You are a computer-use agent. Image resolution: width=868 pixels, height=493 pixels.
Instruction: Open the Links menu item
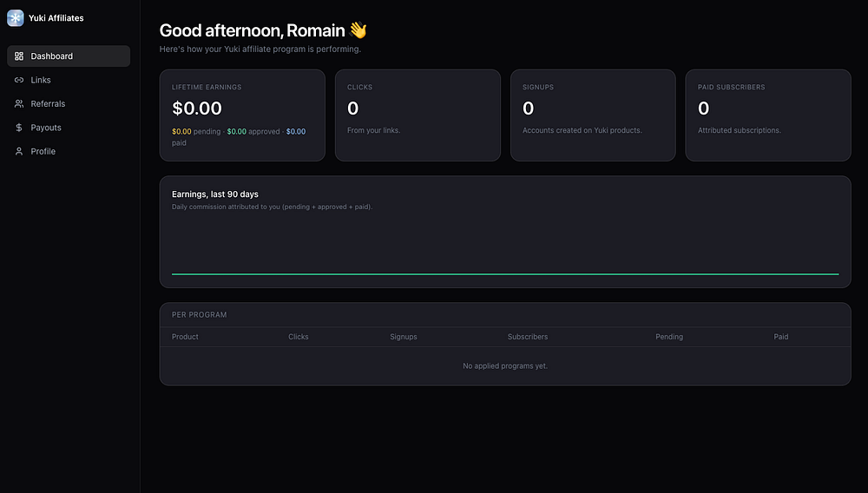[41, 80]
